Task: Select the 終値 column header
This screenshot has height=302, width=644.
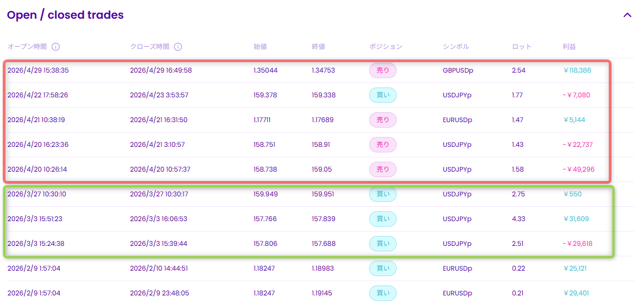Action: coord(318,47)
